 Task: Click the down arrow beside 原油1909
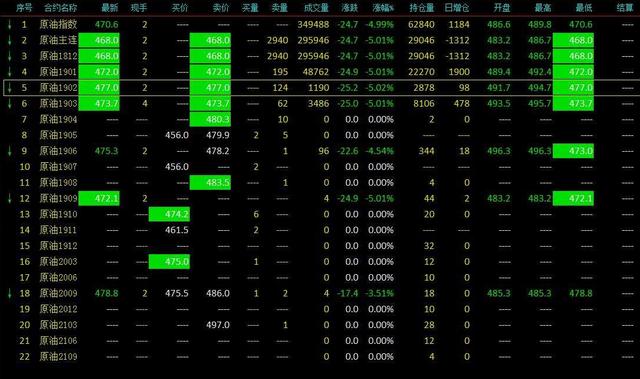pyautogui.click(x=9, y=199)
